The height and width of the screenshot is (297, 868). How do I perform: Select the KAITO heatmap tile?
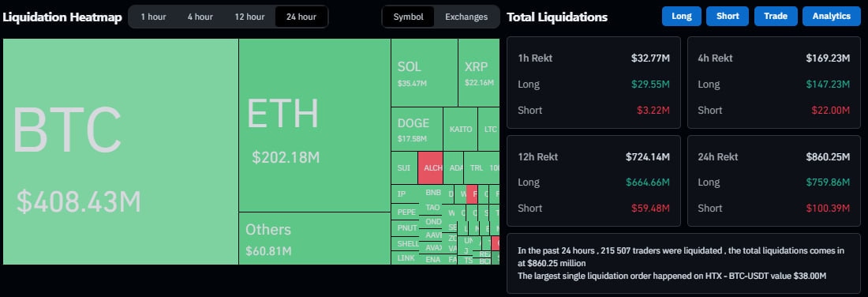coord(461,129)
